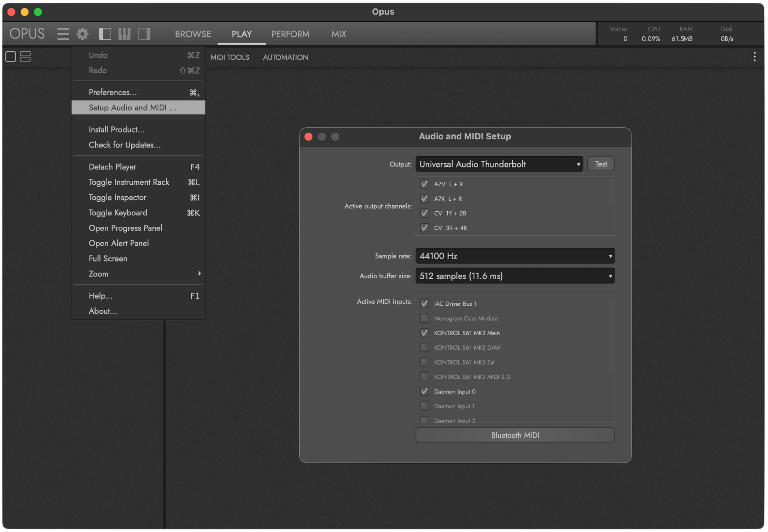Click the settings gear icon
This screenshot has width=768, height=532.
(x=82, y=34)
